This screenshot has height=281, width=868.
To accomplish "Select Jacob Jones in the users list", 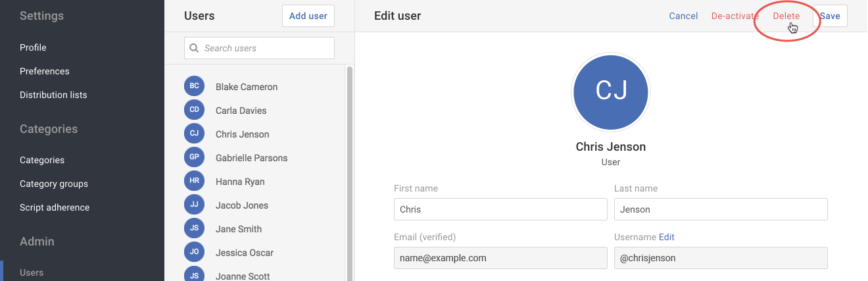I will pyautogui.click(x=242, y=205).
